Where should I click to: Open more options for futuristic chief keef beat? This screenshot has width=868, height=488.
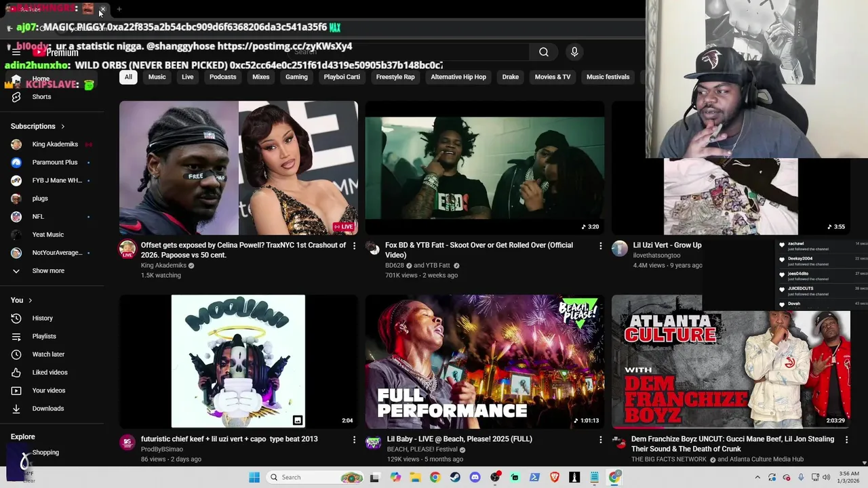pyautogui.click(x=354, y=439)
